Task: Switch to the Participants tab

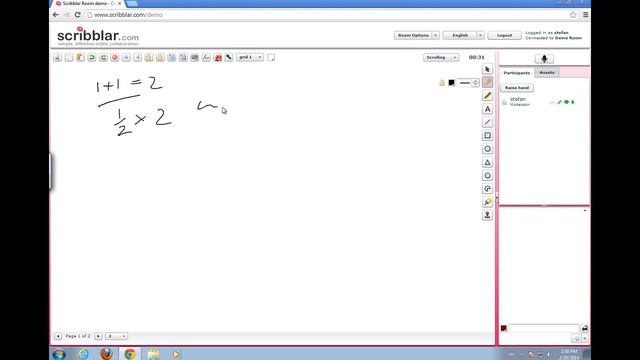Action: click(516, 73)
